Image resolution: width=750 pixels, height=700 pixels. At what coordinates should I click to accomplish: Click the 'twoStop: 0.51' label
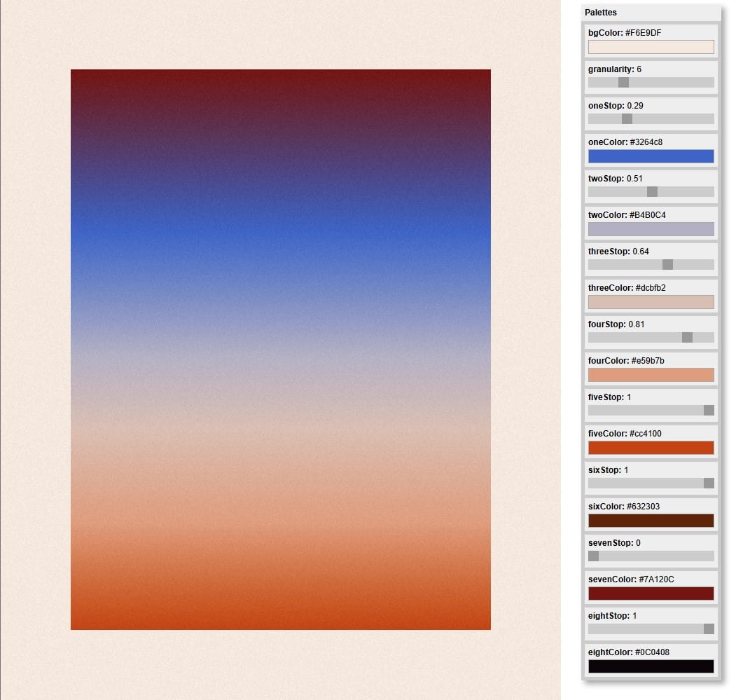coord(616,179)
